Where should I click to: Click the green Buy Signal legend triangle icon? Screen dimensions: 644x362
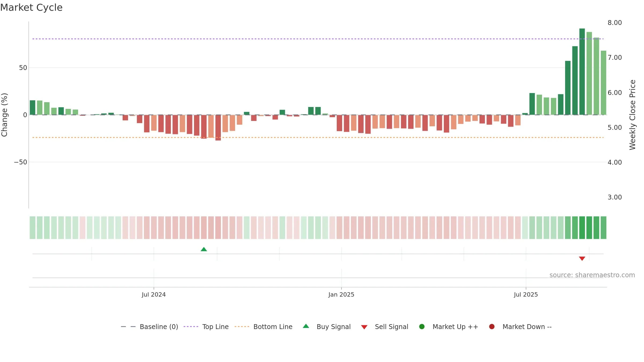(x=306, y=326)
